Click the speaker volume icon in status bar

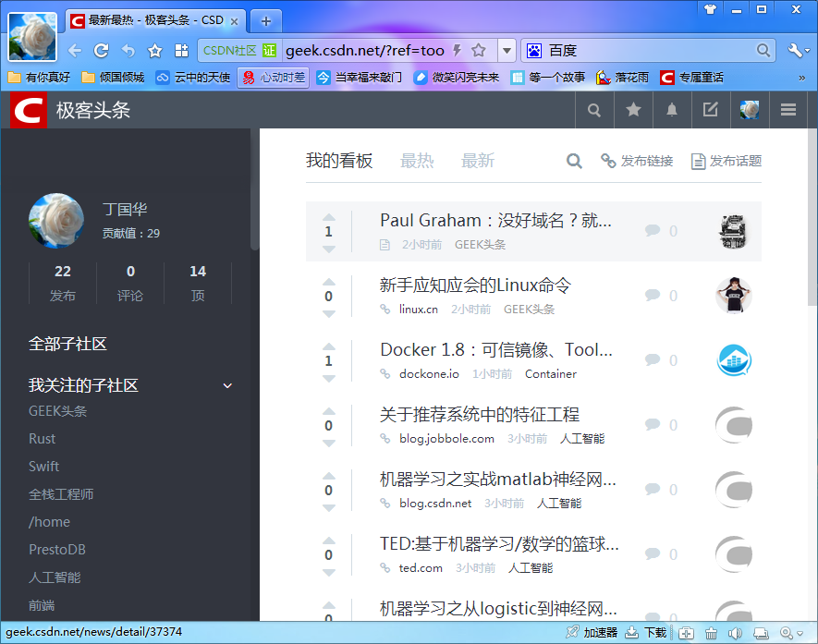click(735, 633)
